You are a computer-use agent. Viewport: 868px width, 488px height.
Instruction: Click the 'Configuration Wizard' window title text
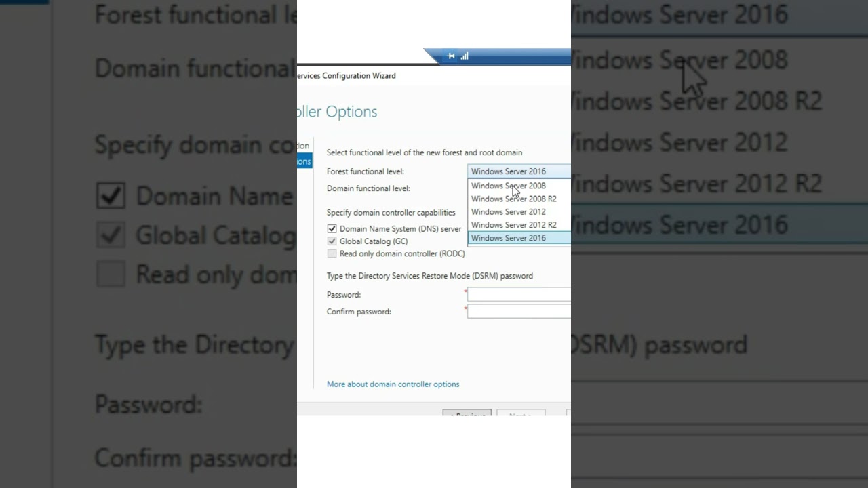click(x=347, y=75)
